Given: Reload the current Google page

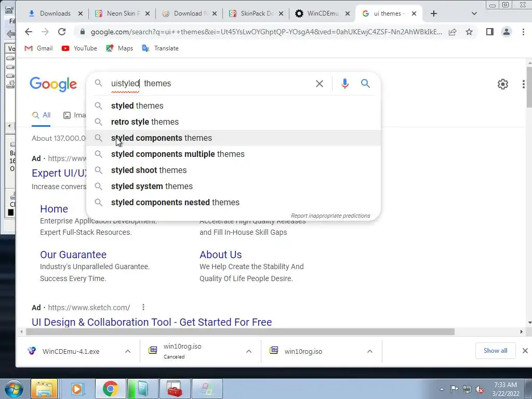Looking at the screenshot, I should click(62, 32).
